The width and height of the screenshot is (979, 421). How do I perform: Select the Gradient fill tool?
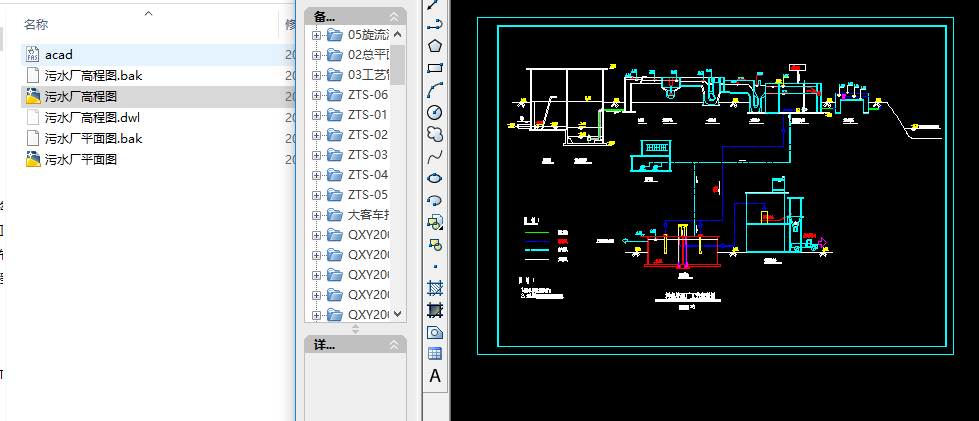pyautogui.click(x=435, y=310)
